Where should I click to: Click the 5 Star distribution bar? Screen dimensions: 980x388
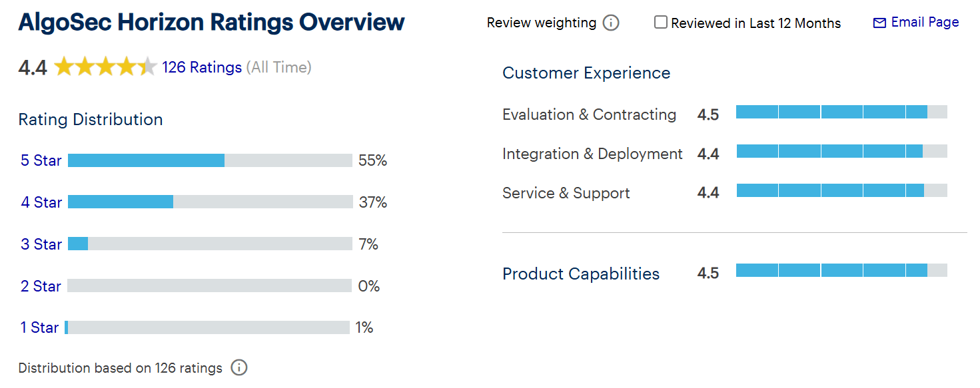[210, 160]
